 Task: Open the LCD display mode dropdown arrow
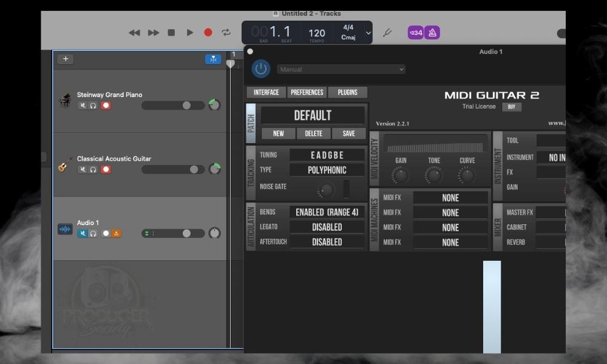[x=368, y=33]
